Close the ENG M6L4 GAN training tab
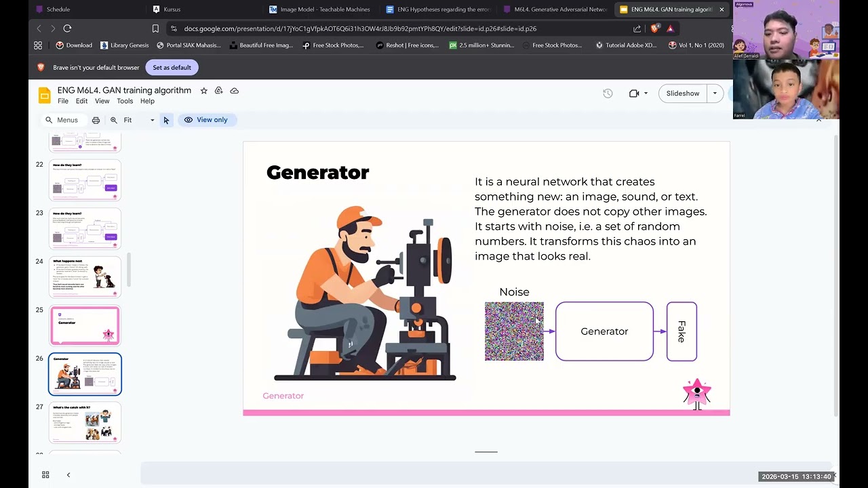Screen dimensions: 868x488 tap(722, 9)
